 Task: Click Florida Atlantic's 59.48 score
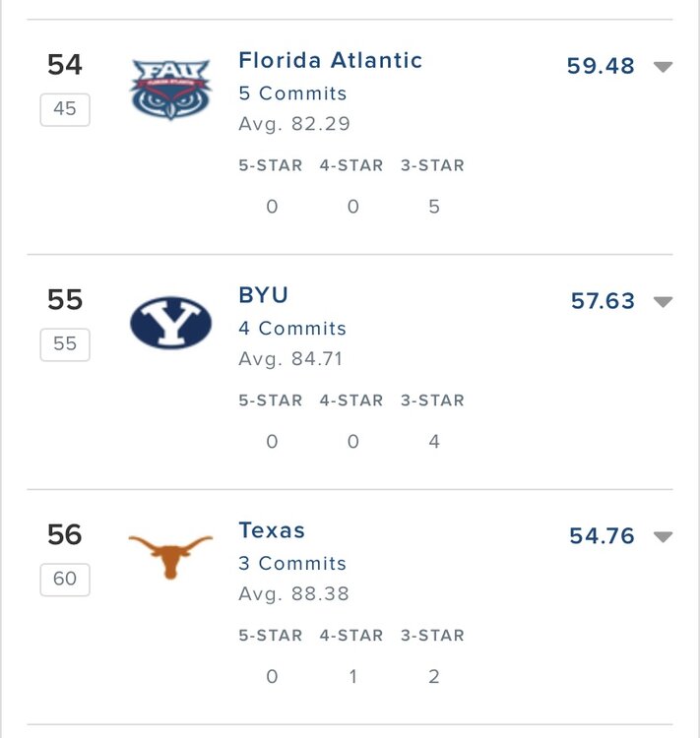[601, 67]
